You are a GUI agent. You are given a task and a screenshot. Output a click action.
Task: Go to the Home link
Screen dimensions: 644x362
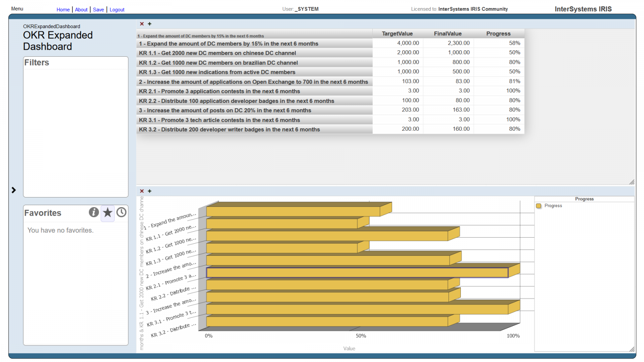(x=63, y=10)
